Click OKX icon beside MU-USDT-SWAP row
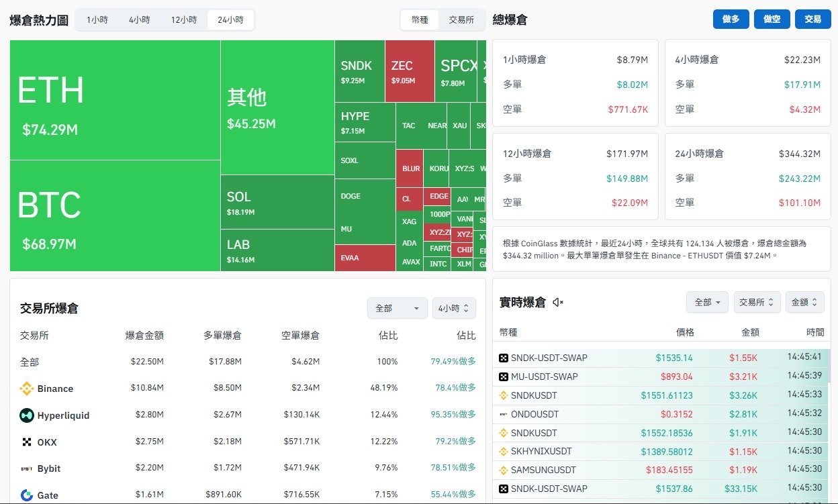The height and width of the screenshot is (504, 838). pos(504,376)
